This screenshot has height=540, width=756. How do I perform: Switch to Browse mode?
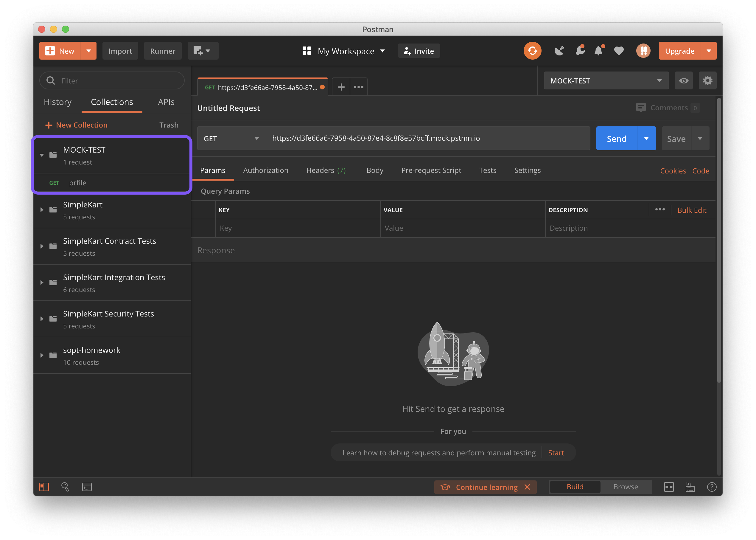[x=626, y=487]
